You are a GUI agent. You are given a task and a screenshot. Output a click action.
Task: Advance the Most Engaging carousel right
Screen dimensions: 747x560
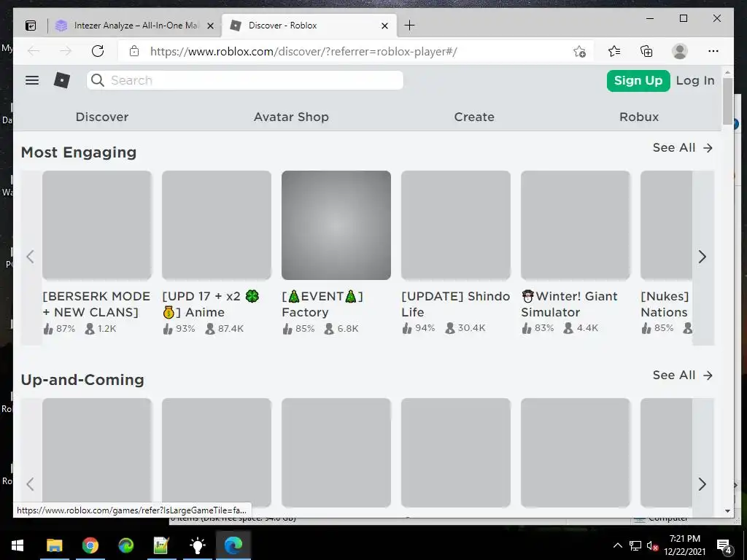[703, 257]
